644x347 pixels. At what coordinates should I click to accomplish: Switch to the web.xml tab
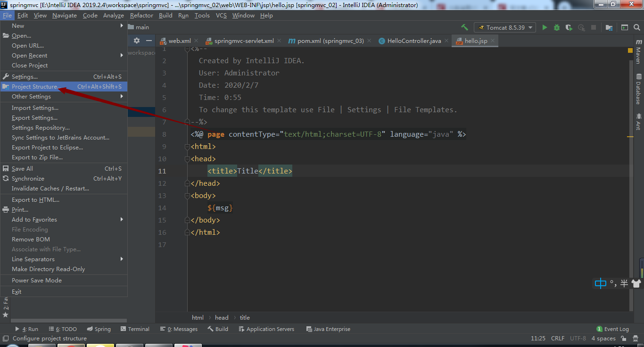(180, 41)
